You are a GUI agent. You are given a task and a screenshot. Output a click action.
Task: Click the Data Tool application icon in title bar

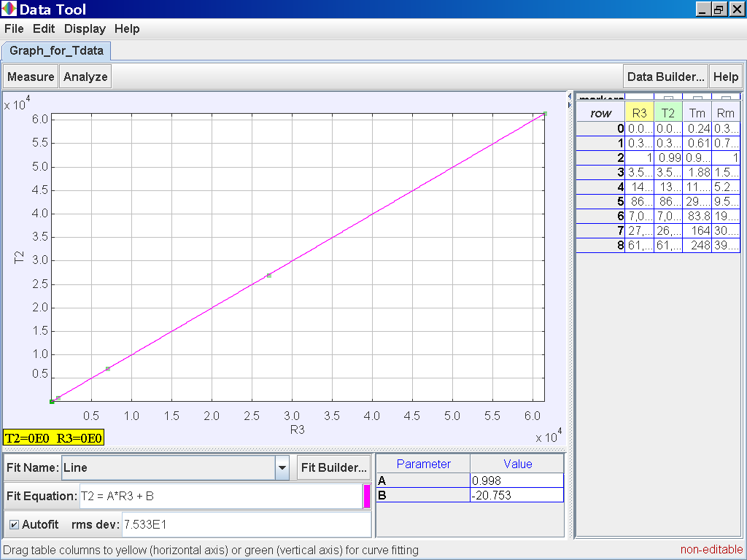tap(9, 9)
